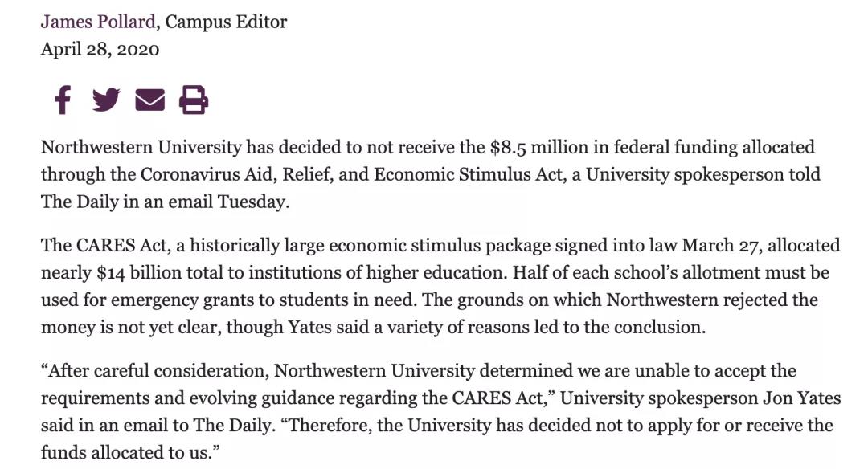868x469 pixels.
Task: Click the Campus Editor title text
Action: [226, 22]
